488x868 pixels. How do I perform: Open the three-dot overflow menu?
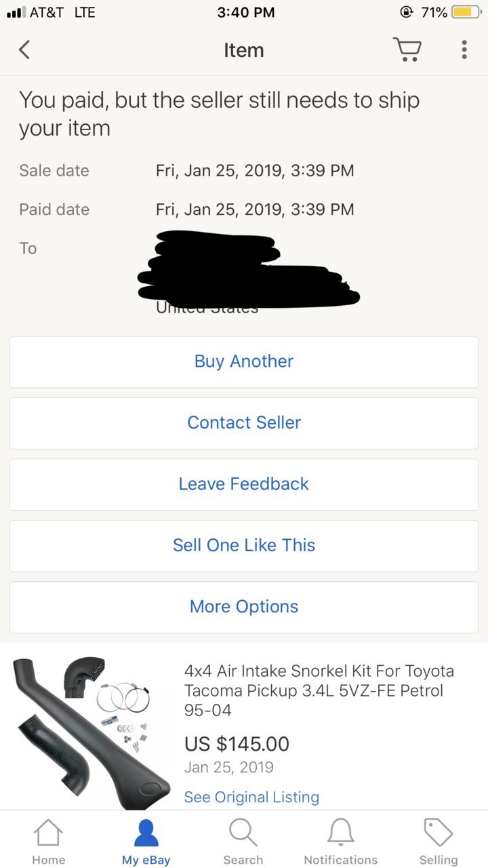(x=464, y=50)
